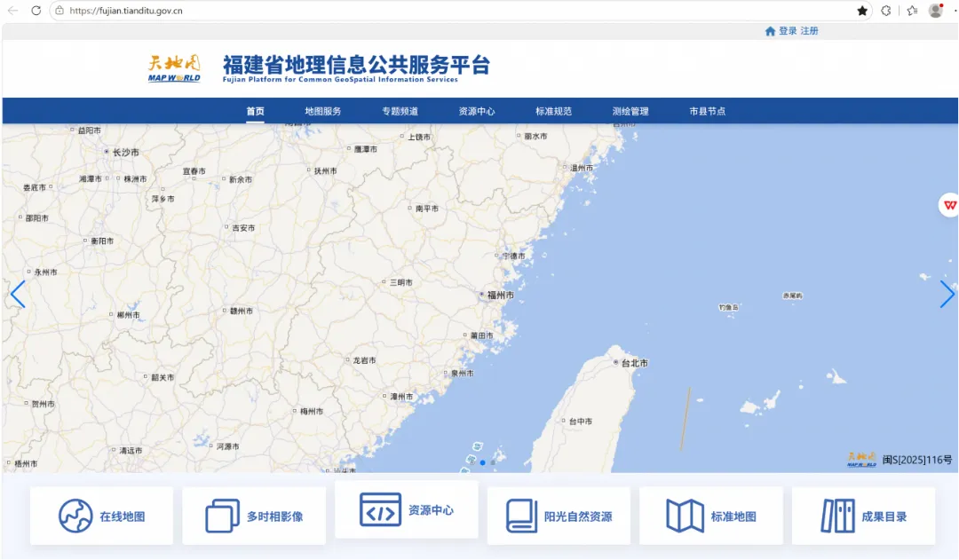Click the 龙岩市 label on the map
Screen dimensions: 959x560
[x=365, y=360]
